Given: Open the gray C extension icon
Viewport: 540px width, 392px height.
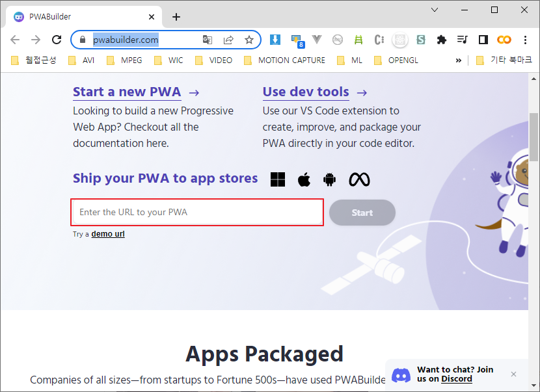Looking at the screenshot, I should tap(379, 40).
